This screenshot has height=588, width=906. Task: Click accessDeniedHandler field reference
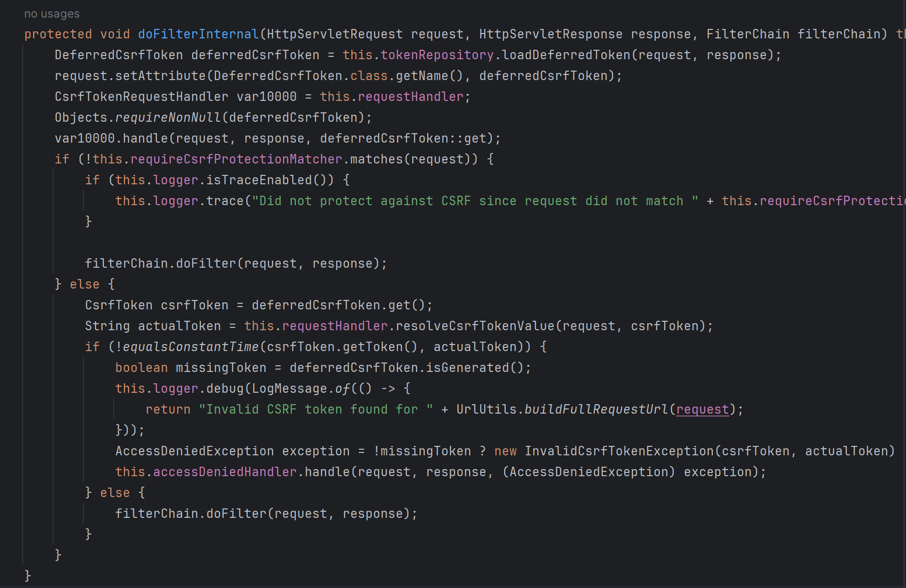click(x=225, y=472)
